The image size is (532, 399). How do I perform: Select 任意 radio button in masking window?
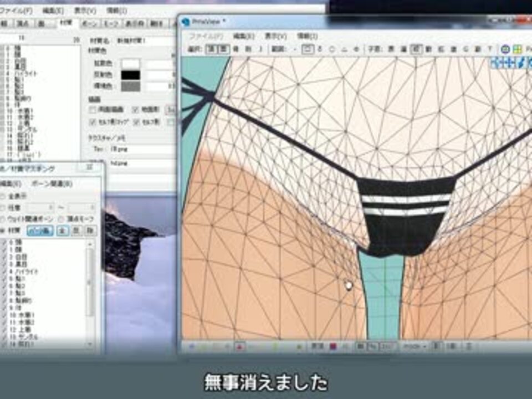pos(3,207)
